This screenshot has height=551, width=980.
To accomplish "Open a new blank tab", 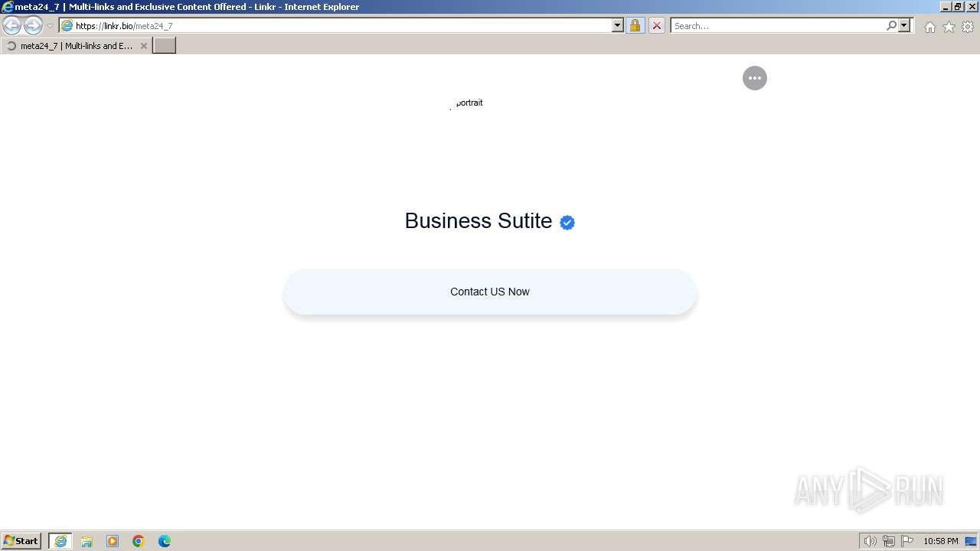I will (165, 46).
